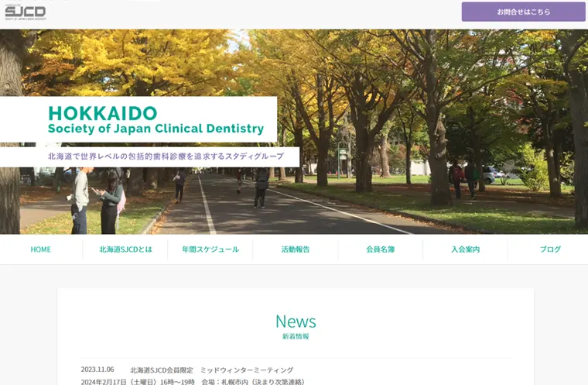Open the ミッドウィンターミーティング news entry
This screenshot has height=385, width=588.
pos(212,370)
